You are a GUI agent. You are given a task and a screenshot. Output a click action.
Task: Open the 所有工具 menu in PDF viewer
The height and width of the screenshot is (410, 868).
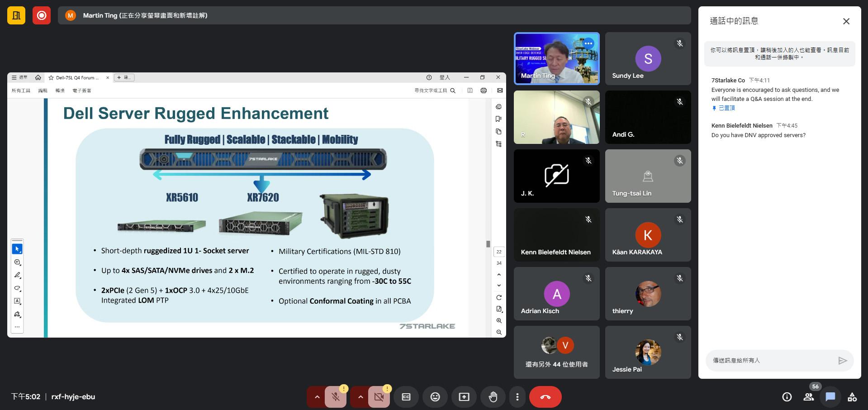pyautogui.click(x=21, y=91)
